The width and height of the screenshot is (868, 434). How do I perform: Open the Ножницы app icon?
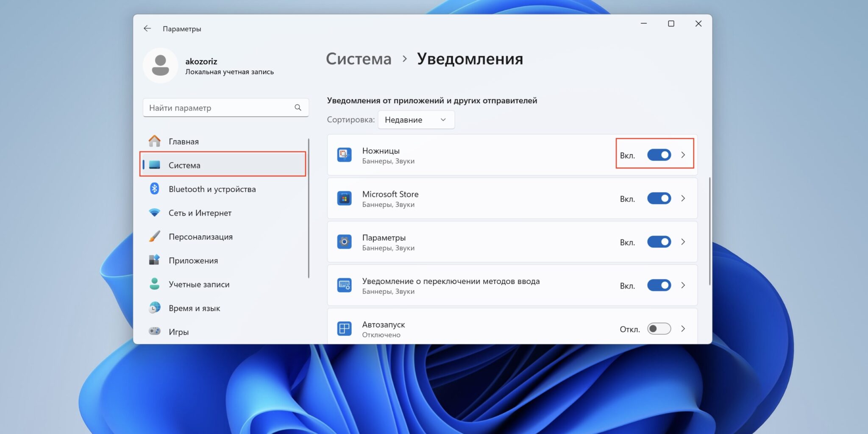[345, 155]
